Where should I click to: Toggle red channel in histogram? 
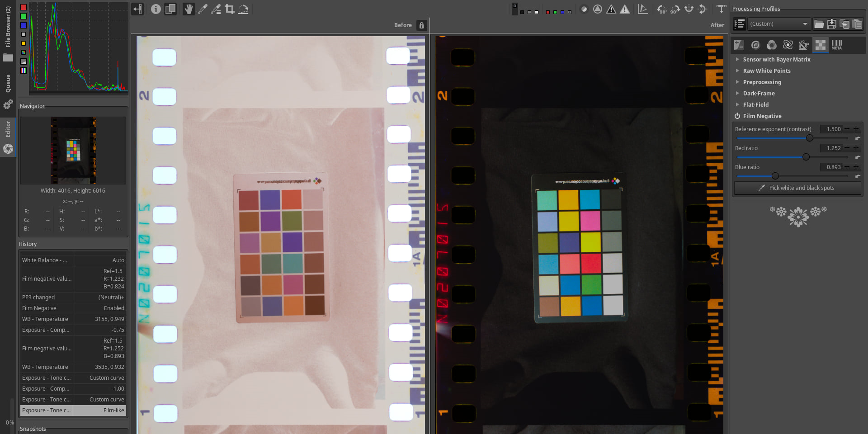(24, 7)
